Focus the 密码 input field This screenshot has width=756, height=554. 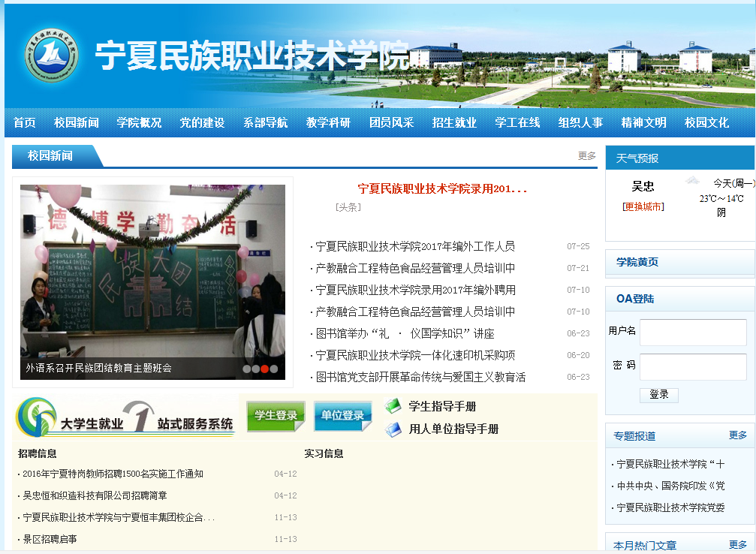(x=692, y=367)
